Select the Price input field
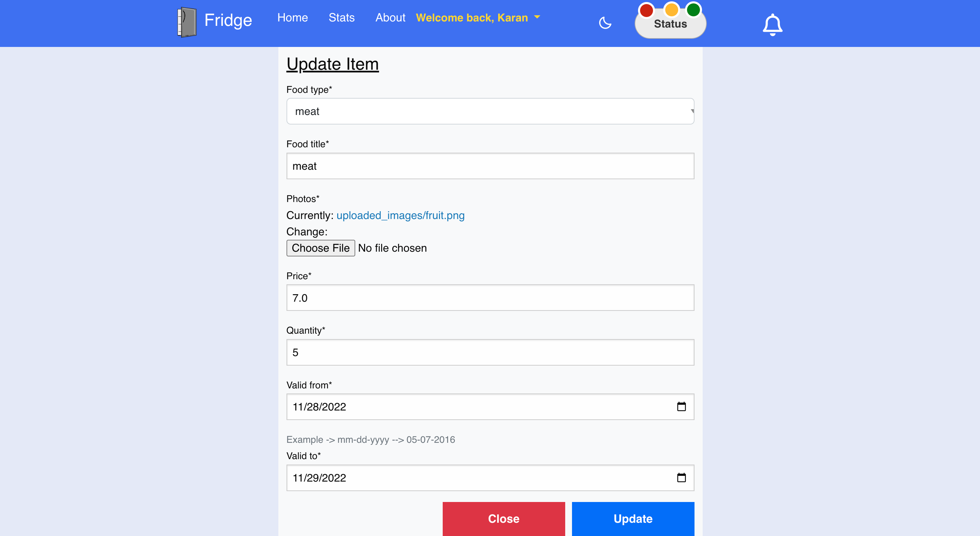The height and width of the screenshot is (536, 980). (490, 298)
